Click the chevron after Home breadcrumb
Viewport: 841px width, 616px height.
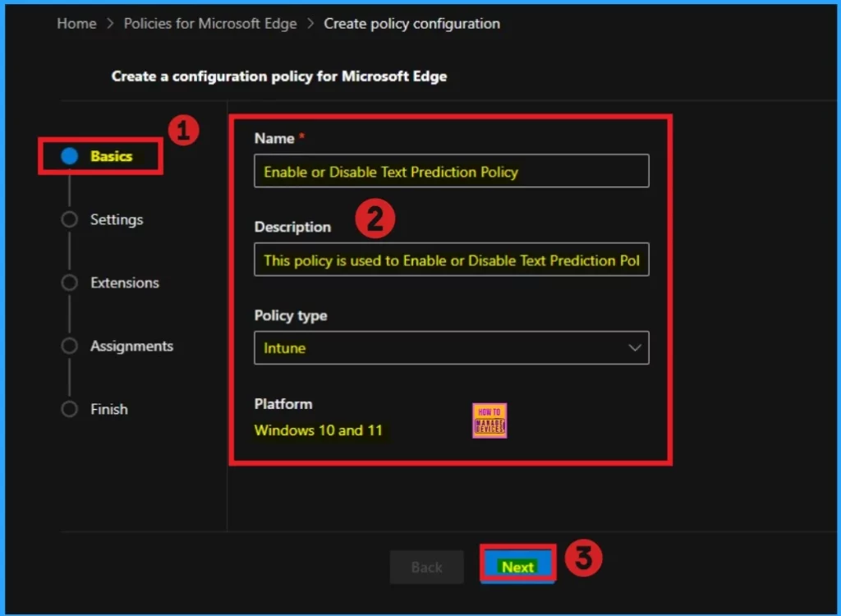point(110,24)
